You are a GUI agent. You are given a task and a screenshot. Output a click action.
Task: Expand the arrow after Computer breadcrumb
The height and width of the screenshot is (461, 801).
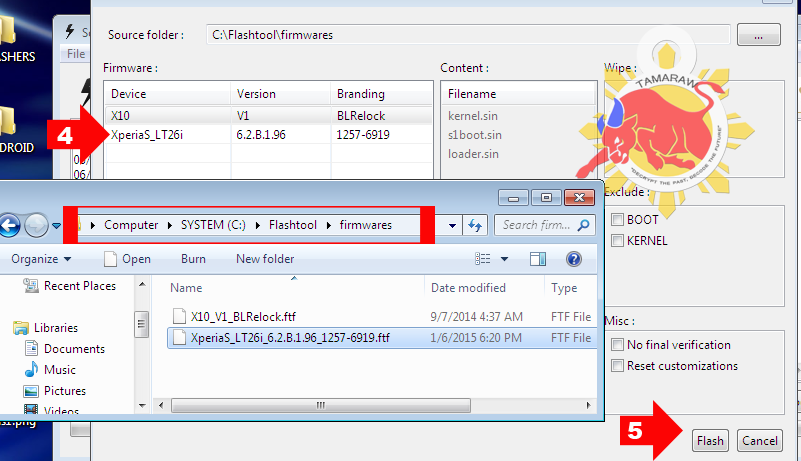click(x=170, y=225)
